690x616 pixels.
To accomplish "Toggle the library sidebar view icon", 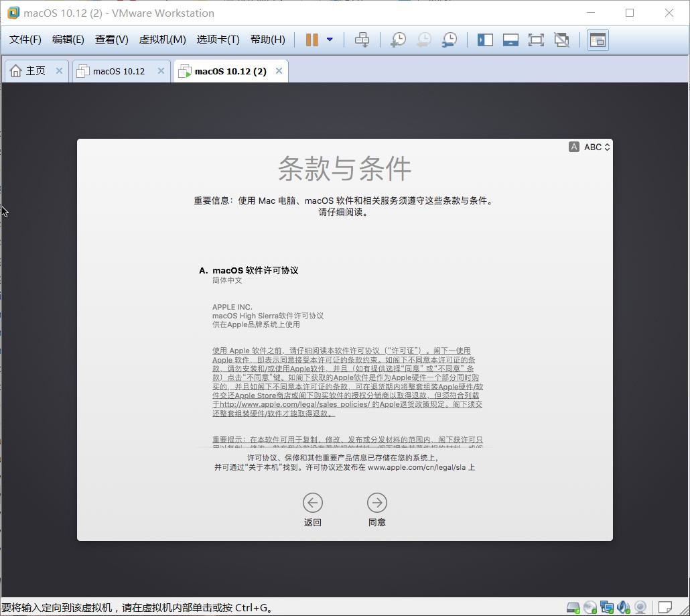I will pyautogui.click(x=485, y=40).
